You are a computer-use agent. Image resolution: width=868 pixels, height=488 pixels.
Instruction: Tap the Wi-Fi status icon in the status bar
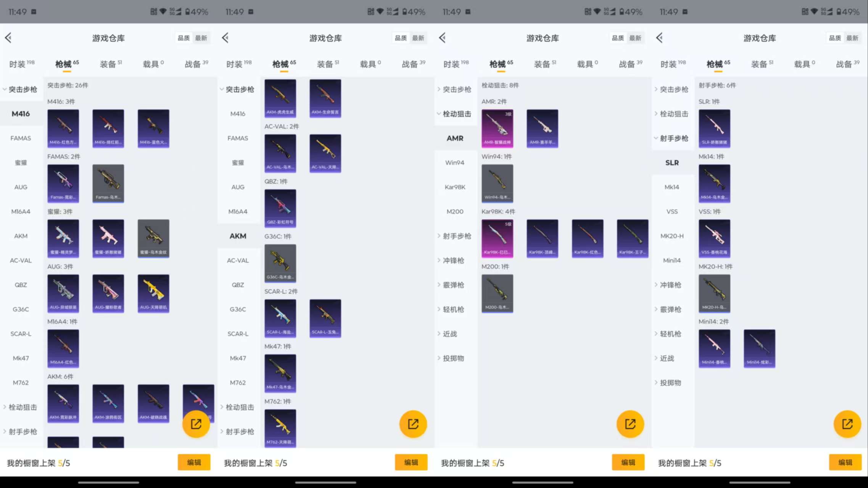(x=163, y=11)
